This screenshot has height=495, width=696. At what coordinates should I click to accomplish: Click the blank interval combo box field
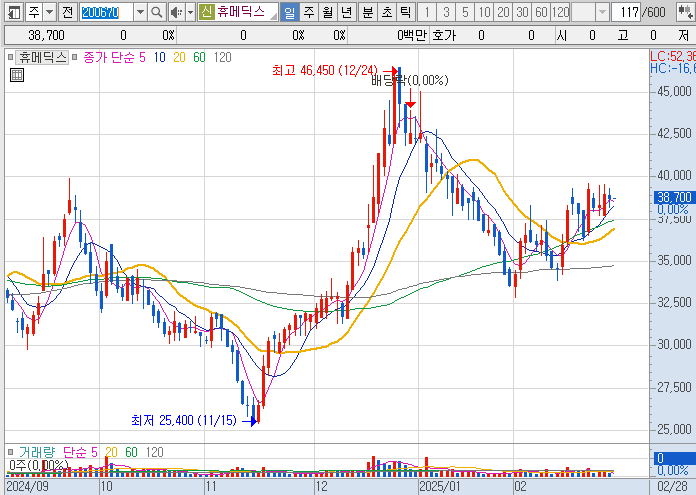point(583,12)
